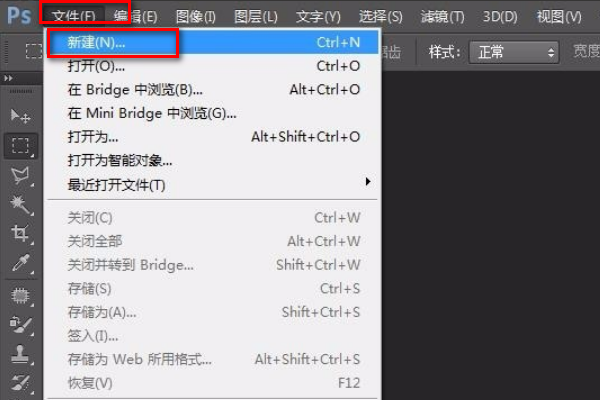Select the Healing Brush patch tool
Screen dimensions: 600x400
[20, 296]
